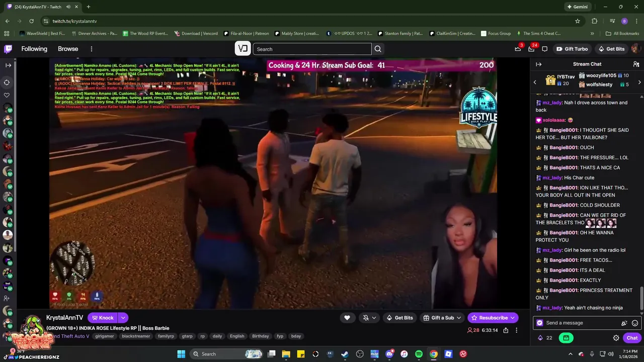Click the share stream icon
This screenshot has width=644, height=362.
click(x=506, y=330)
